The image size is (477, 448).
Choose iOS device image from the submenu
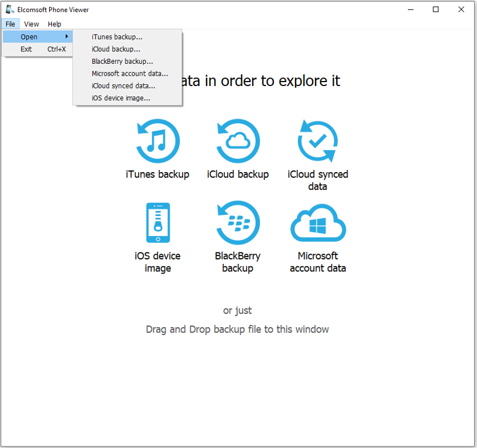[x=120, y=98]
